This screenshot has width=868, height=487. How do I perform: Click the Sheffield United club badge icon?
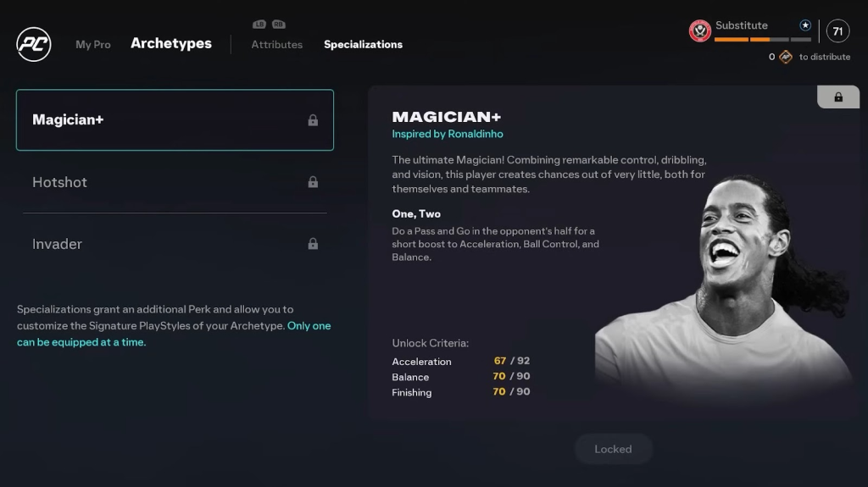click(699, 31)
